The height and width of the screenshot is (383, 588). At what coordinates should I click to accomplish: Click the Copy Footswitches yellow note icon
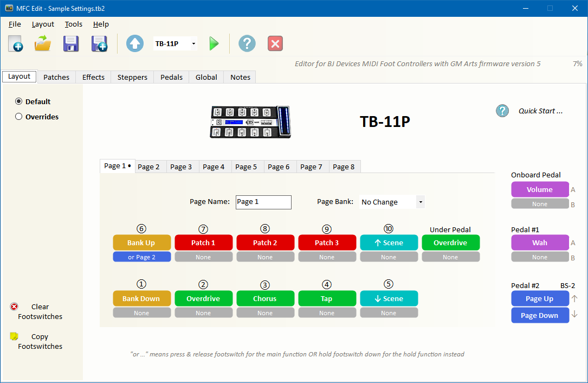[14, 336]
